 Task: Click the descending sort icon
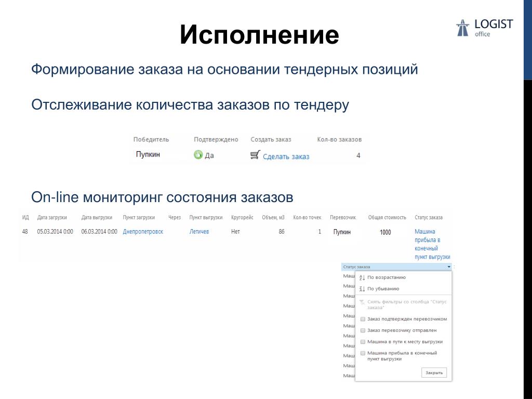[362, 289]
